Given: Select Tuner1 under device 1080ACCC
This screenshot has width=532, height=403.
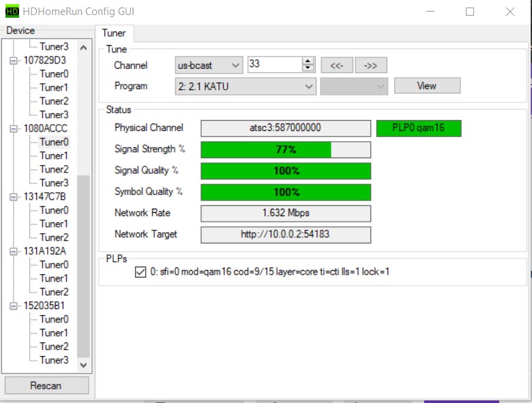Looking at the screenshot, I should 54,156.
